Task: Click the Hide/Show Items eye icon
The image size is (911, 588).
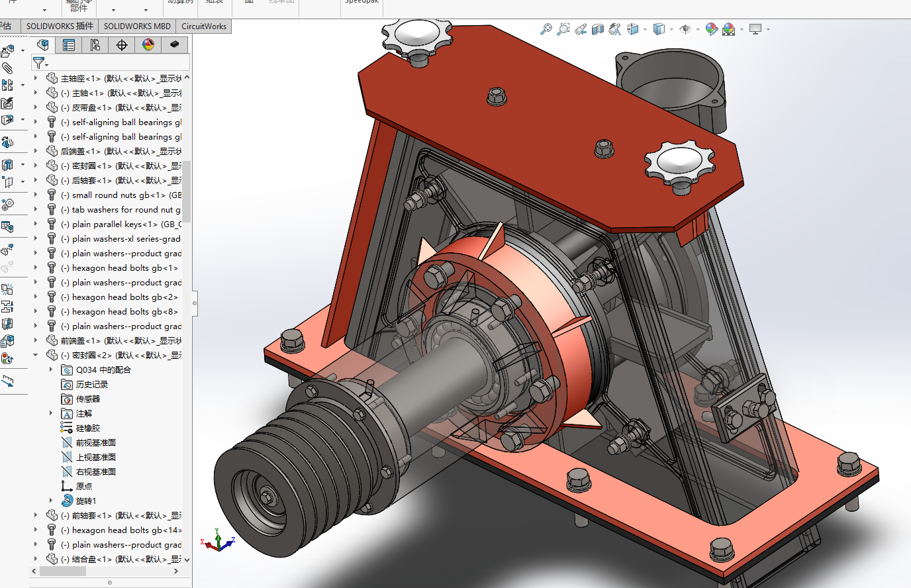Action: [x=685, y=29]
